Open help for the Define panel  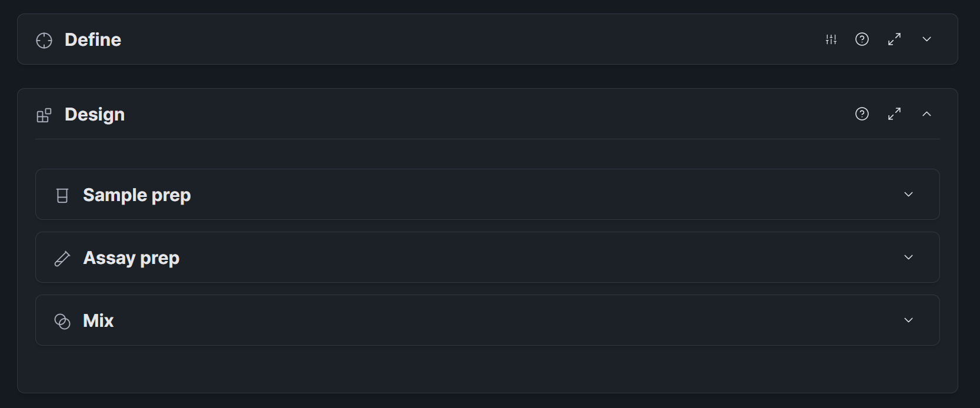coord(862,39)
